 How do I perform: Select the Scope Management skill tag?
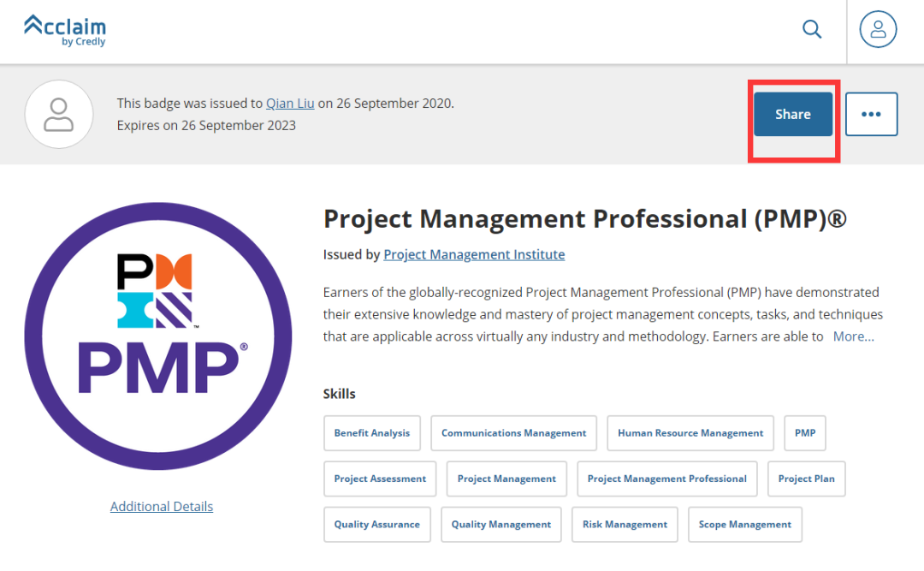click(x=745, y=525)
